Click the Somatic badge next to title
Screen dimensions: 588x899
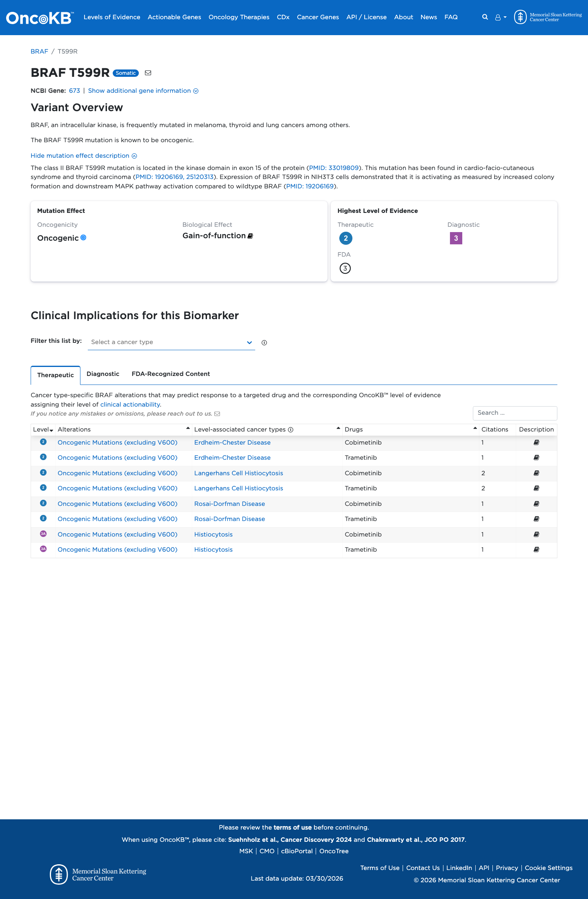[x=126, y=73]
